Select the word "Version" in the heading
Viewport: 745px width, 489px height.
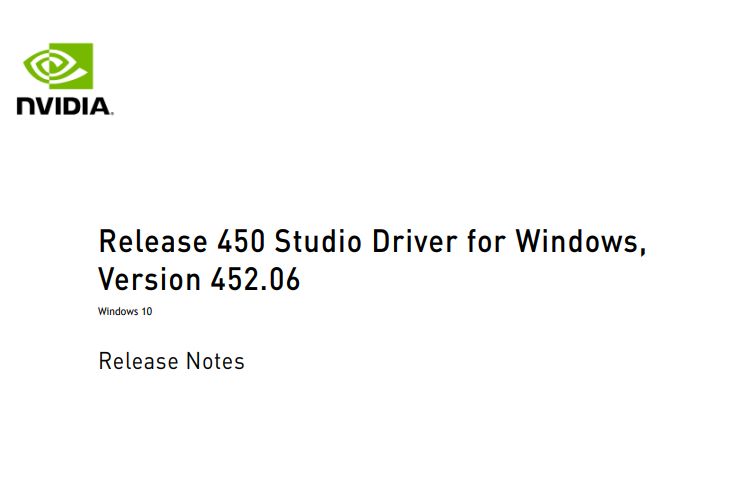click(150, 279)
